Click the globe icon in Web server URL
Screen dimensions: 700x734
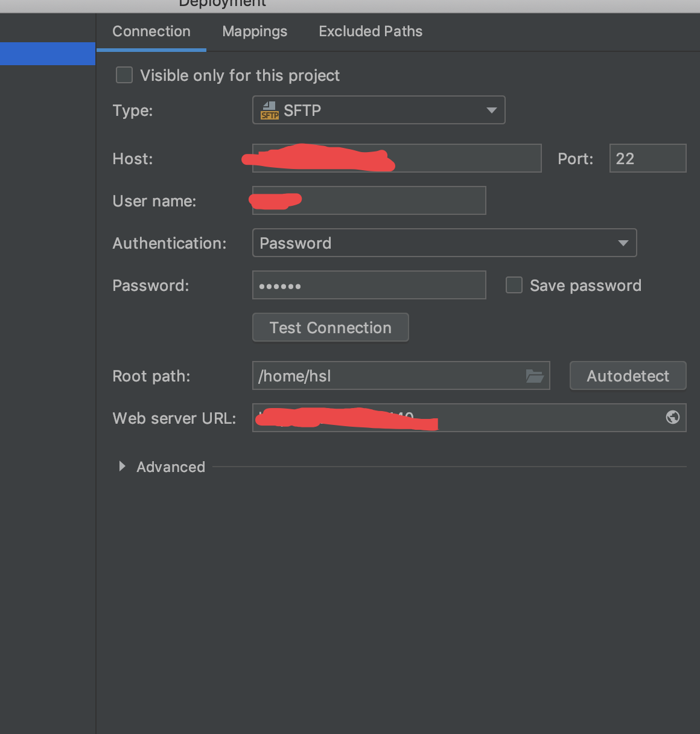tap(672, 417)
